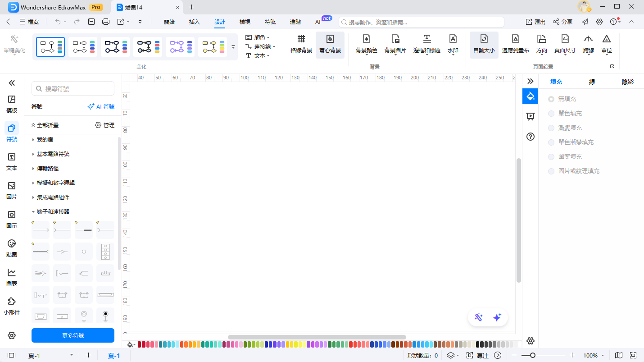
Task: Click the 水印 (watermark) icon
Action: pos(453,44)
